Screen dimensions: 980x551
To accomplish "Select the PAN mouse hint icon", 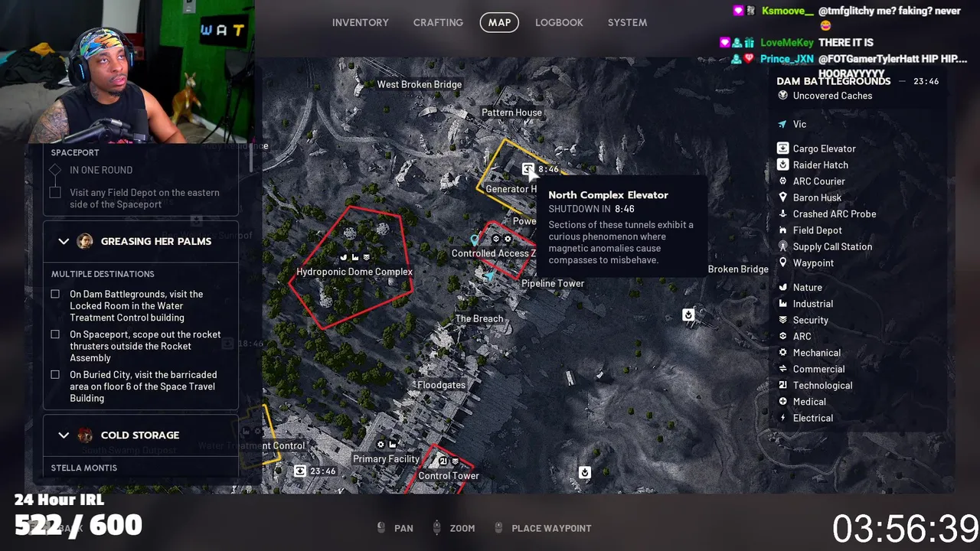I will tap(381, 528).
